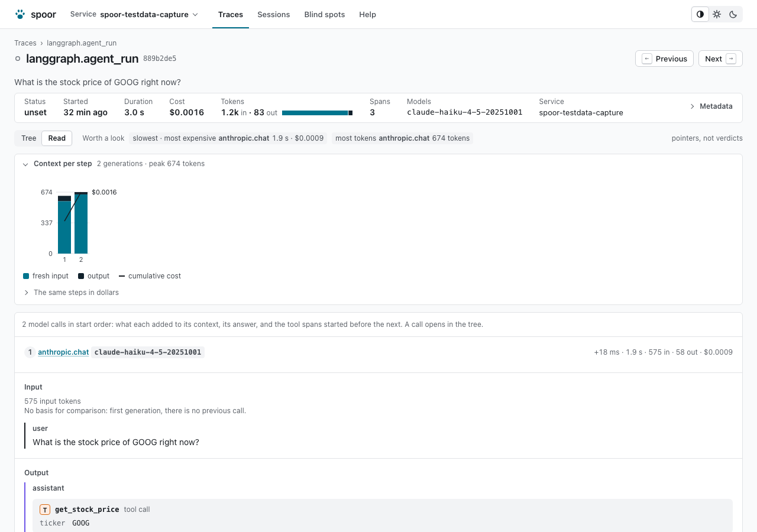Click slowest most expensive anthropic.chat chip
The height and width of the screenshot is (532, 757).
(x=228, y=138)
